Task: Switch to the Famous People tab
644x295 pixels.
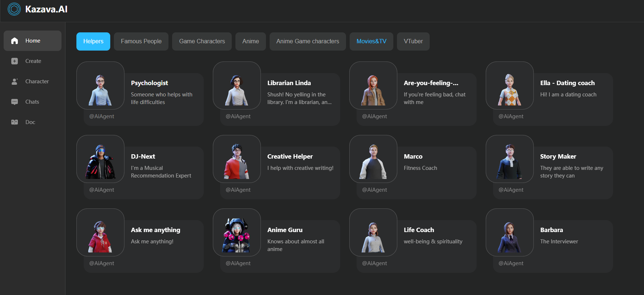Action: [141, 41]
